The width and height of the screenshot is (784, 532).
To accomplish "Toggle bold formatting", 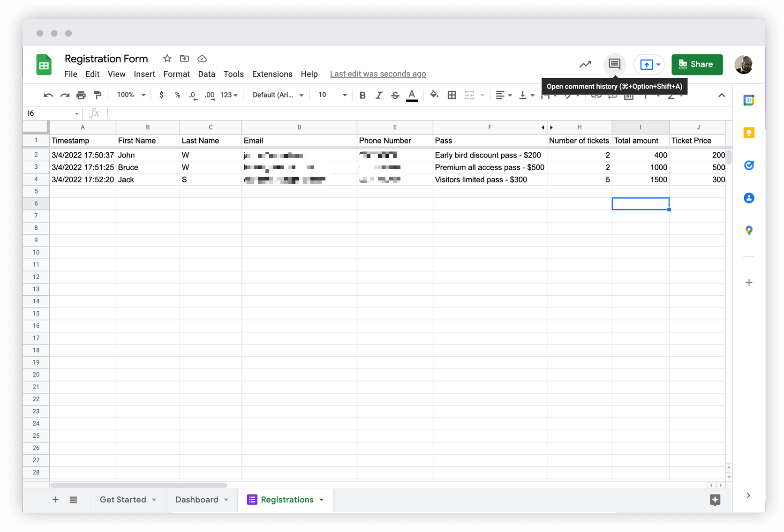I will click(362, 95).
